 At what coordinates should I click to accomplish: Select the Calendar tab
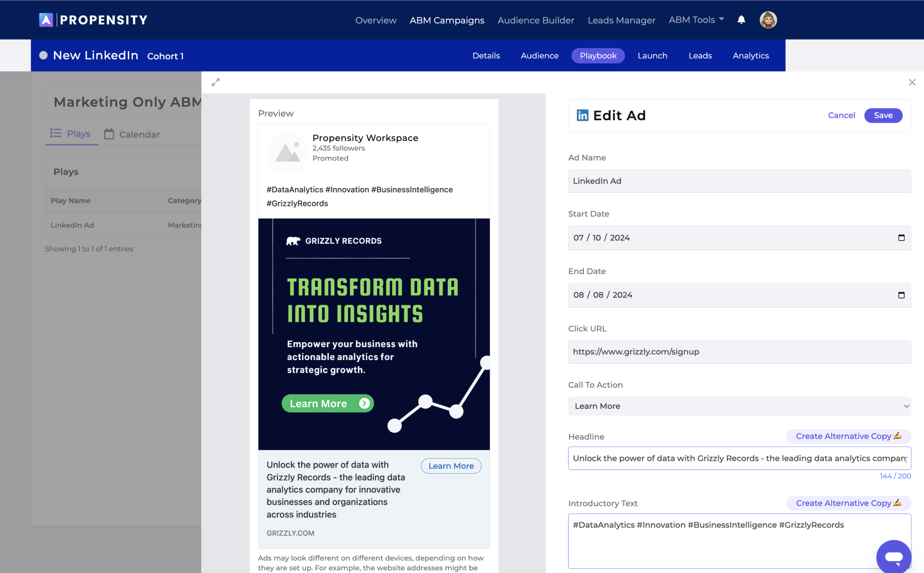tap(132, 134)
